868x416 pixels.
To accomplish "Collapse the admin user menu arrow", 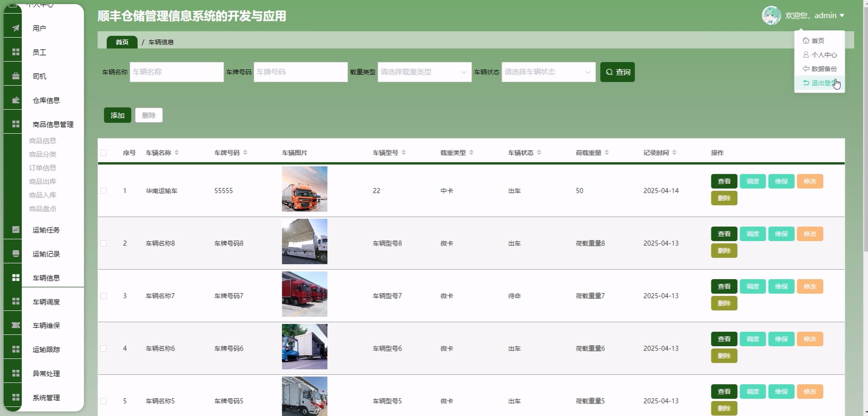I will click(x=842, y=15).
